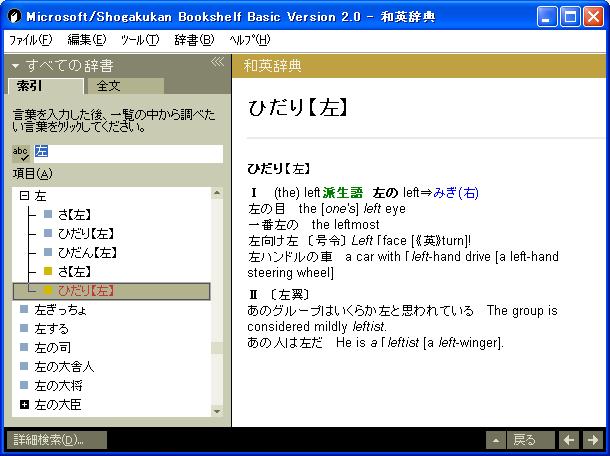The width and height of the screenshot is (610, 456).
Task: Click the 和英辞典 dictionary header bar
Action: pyautogui.click(x=419, y=66)
